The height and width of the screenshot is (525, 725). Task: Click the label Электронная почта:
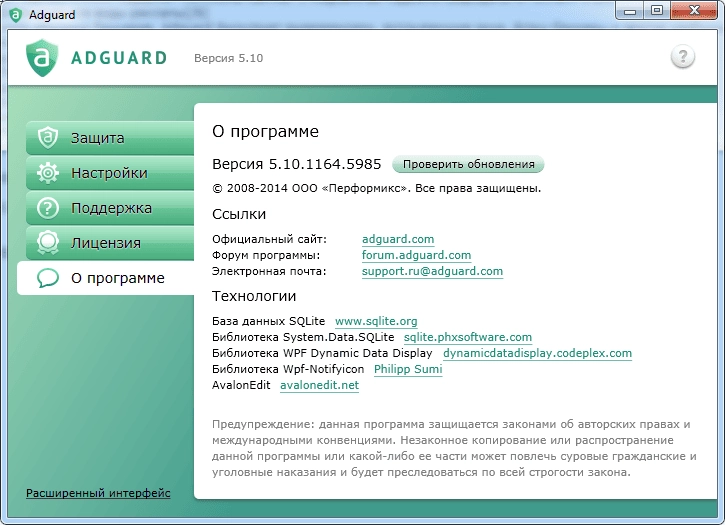click(x=269, y=271)
